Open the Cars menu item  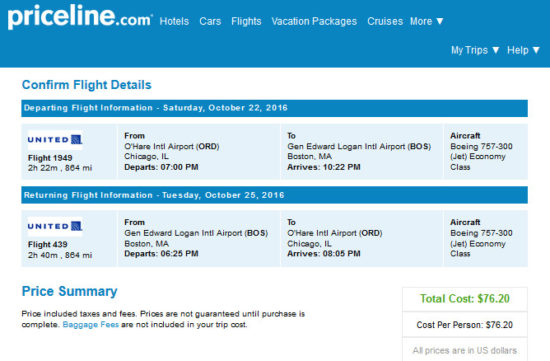210,21
